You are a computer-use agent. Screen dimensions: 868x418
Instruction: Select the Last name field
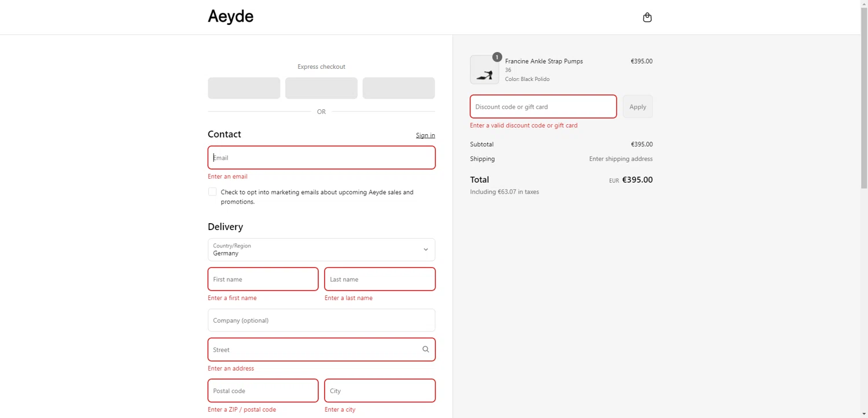coord(380,279)
